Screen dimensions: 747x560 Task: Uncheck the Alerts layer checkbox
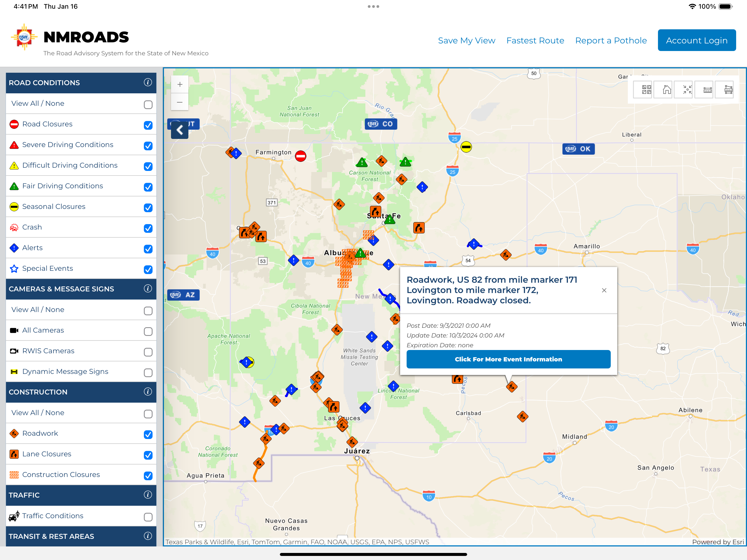pyautogui.click(x=148, y=249)
